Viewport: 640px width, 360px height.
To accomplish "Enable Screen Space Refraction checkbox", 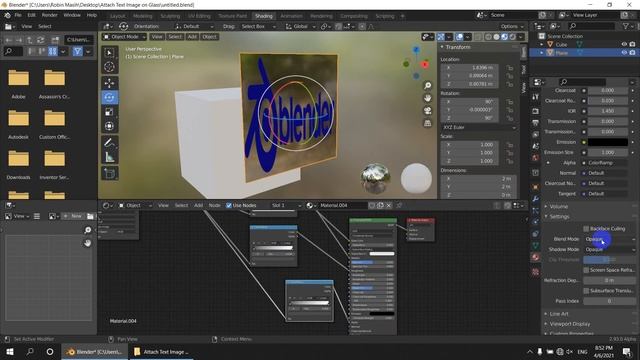I will [586, 270].
